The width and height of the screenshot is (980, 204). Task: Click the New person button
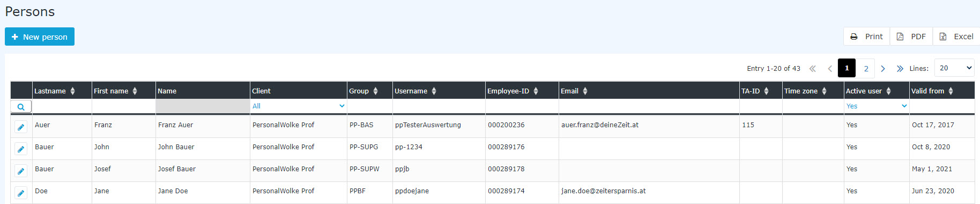coord(40,37)
